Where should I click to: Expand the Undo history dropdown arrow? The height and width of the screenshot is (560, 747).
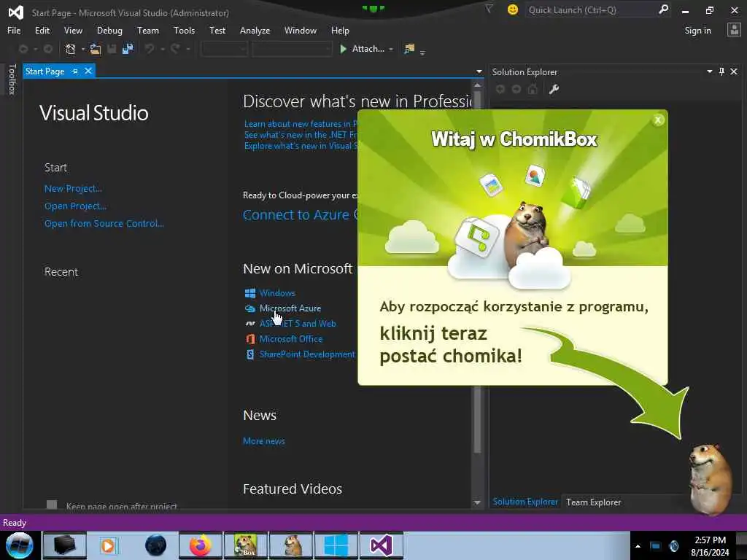coord(163,49)
